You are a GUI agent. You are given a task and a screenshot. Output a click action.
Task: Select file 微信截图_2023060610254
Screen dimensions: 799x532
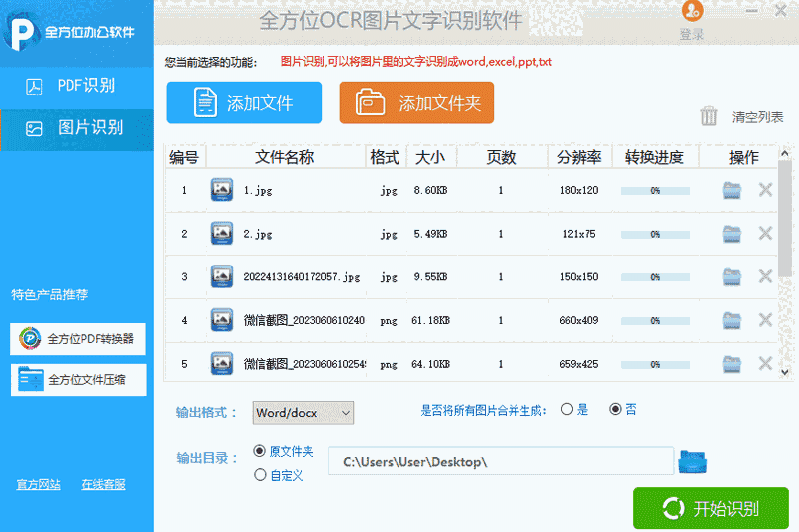[x=305, y=364]
